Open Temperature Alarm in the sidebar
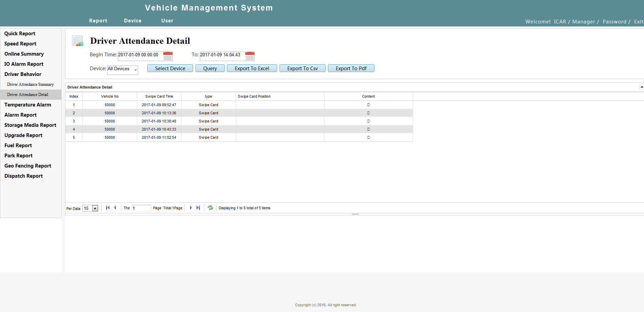The width and height of the screenshot is (644, 312). [x=28, y=105]
